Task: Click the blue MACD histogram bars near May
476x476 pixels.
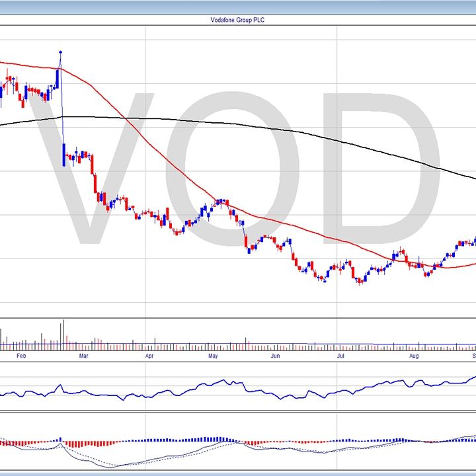Action: (212, 439)
